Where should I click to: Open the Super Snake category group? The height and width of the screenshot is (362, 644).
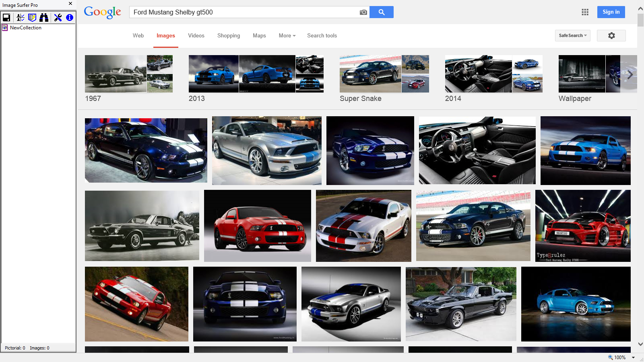pyautogui.click(x=384, y=79)
